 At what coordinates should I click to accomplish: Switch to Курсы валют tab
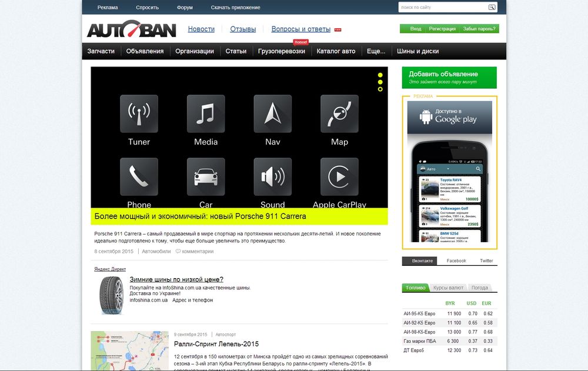[448, 288]
